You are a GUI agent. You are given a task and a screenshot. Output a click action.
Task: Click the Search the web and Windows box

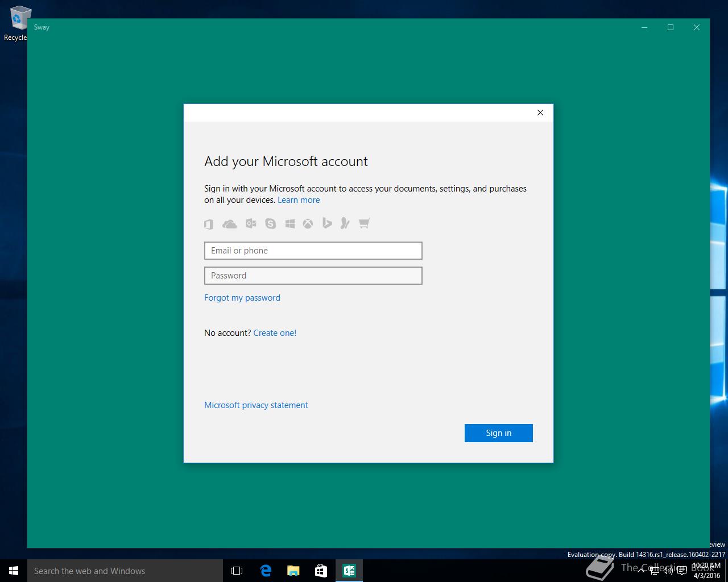[125, 571]
